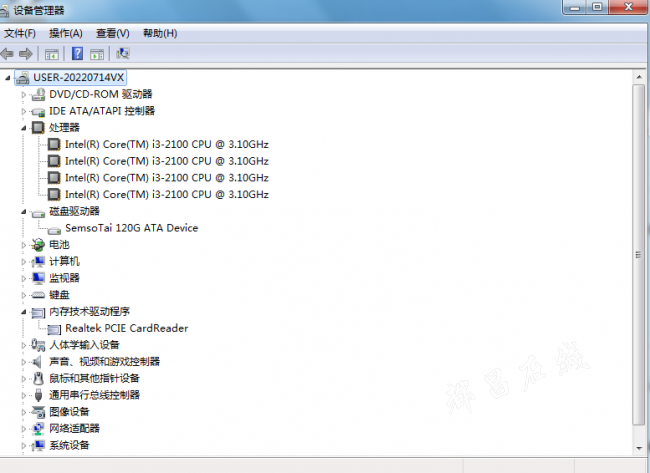Click the 处理器 processor chip icon
Image resolution: width=650 pixels, height=473 pixels.
tap(38, 128)
